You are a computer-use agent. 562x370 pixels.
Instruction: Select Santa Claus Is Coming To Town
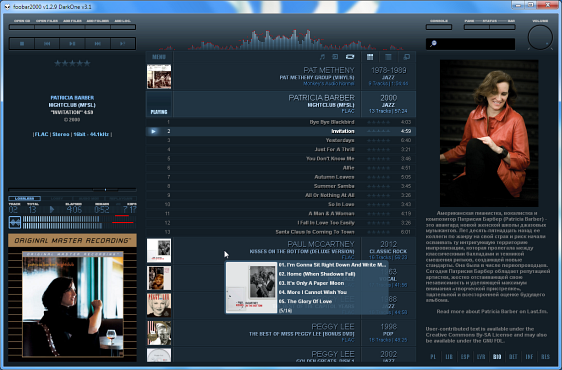tap(281, 232)
